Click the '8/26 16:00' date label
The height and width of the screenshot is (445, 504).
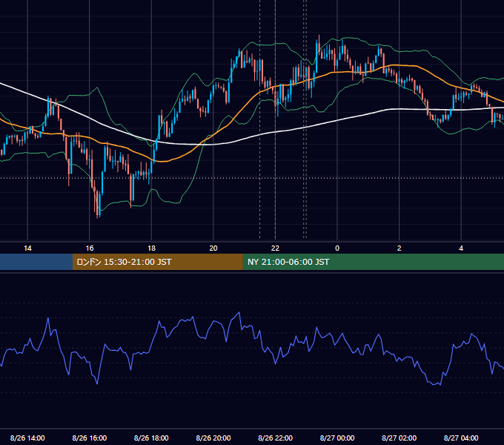(90, 438)
